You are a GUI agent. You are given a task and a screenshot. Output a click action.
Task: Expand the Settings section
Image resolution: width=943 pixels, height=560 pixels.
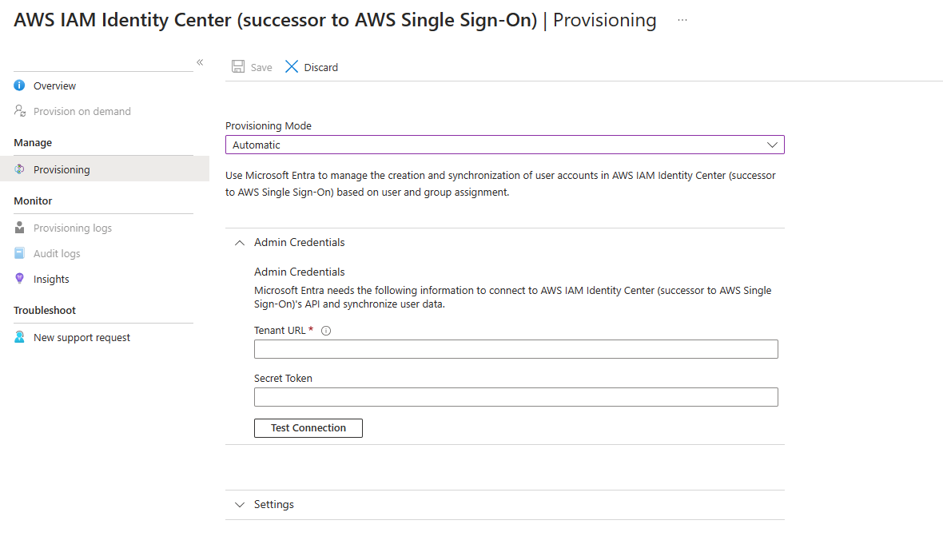point(240,505)
